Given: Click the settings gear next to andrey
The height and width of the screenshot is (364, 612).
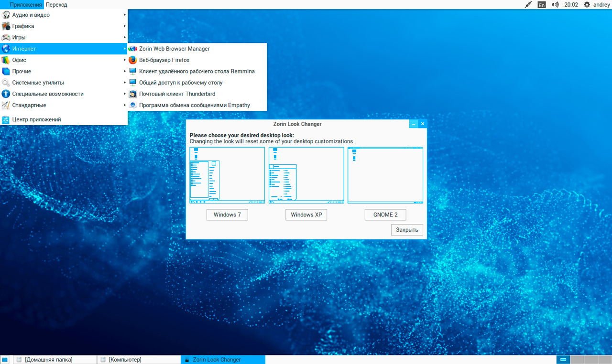Looking at the screenshot, I should pyautogui.click(x=587, y=5).
